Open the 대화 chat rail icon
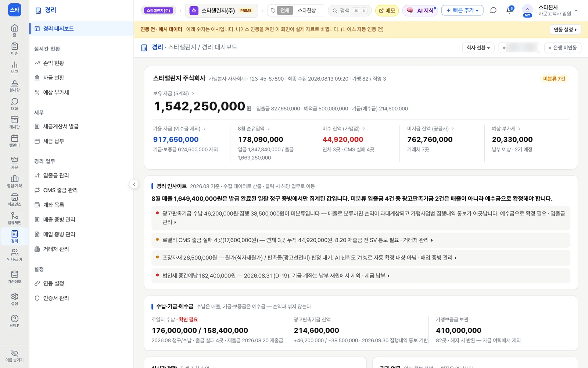The width and height of the screenshot is (588, 368). pyautogui.click(x=14, y=104)
